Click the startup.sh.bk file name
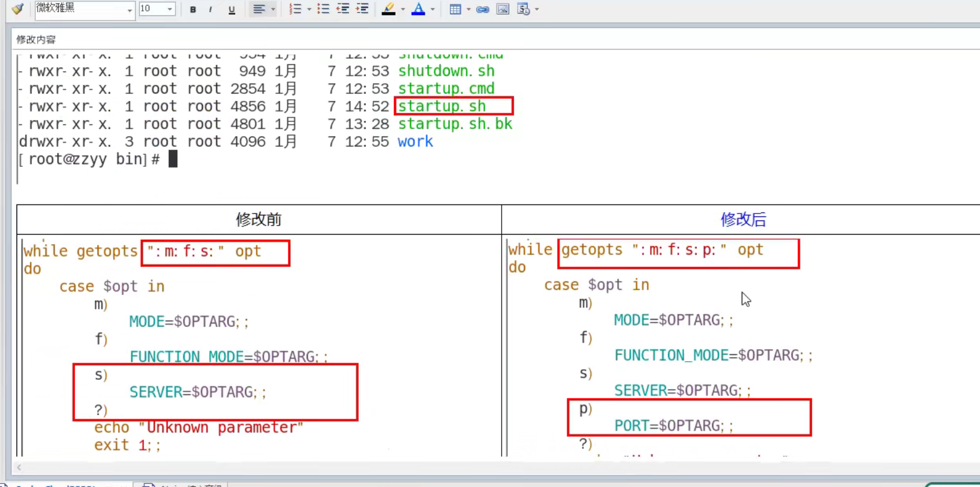980x487 pixels. pos(455,124)
